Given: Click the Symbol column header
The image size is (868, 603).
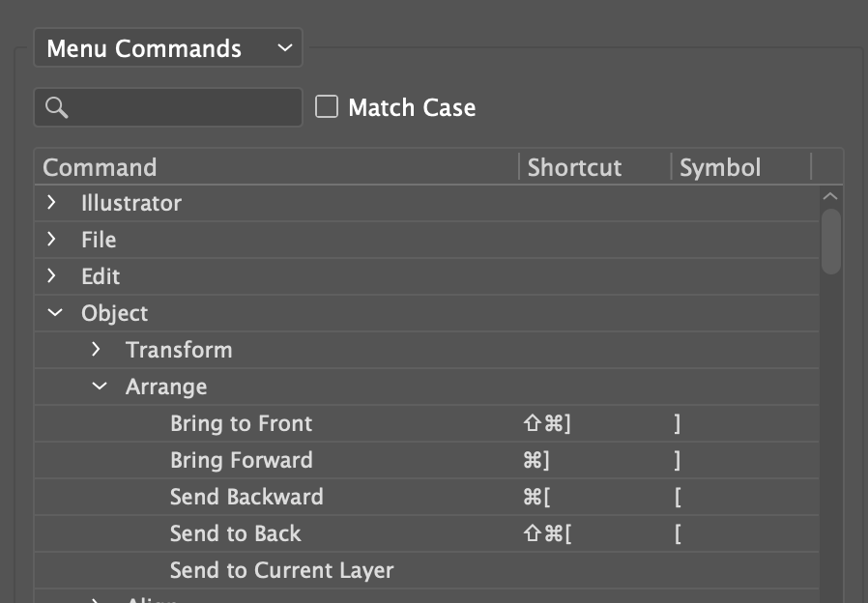Looking at the screenshot, I should point(720,167).
